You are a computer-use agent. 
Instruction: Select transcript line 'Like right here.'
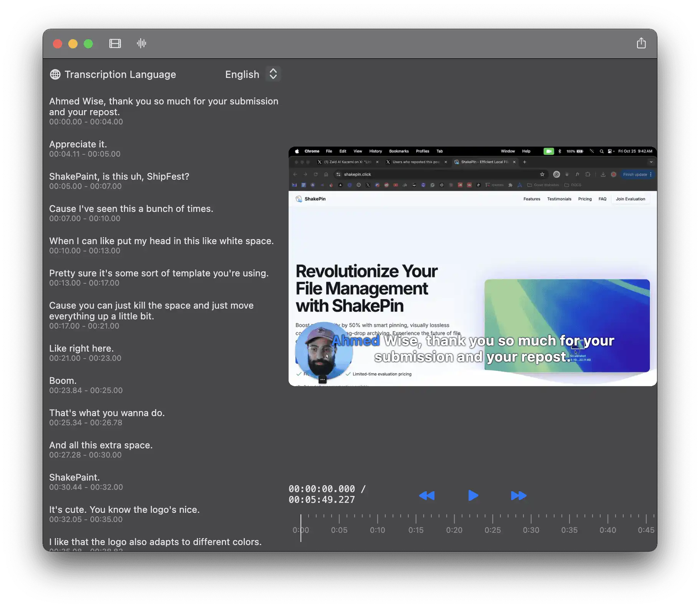[x=81, y=349]
